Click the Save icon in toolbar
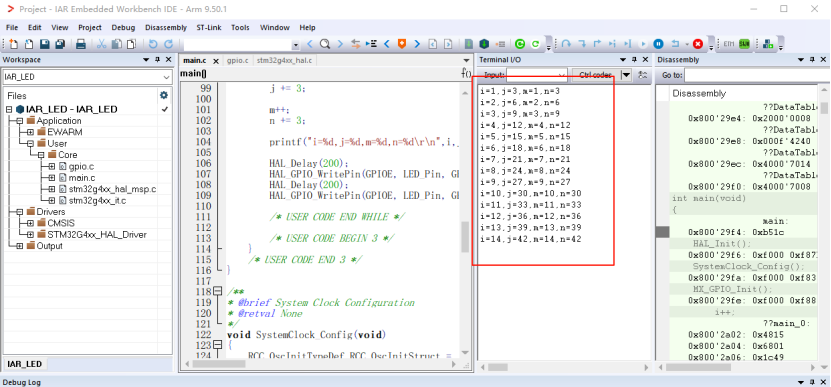This screenshot has height=387, width=831. [x=45, y=44]
